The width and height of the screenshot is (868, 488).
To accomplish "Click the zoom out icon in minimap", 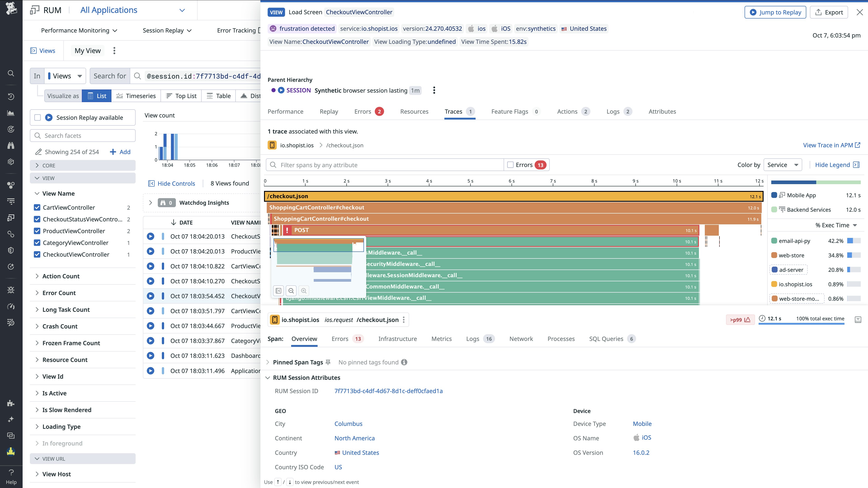I will (291, 291).
